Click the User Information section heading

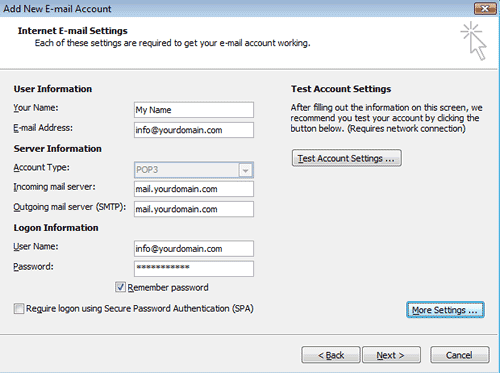click(x=53, y=89)
